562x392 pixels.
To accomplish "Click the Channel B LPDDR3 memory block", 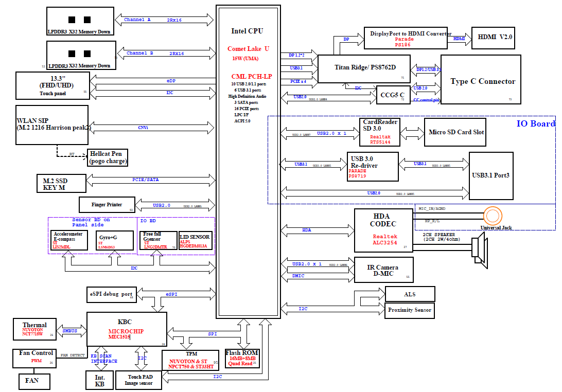I will 80,55.
